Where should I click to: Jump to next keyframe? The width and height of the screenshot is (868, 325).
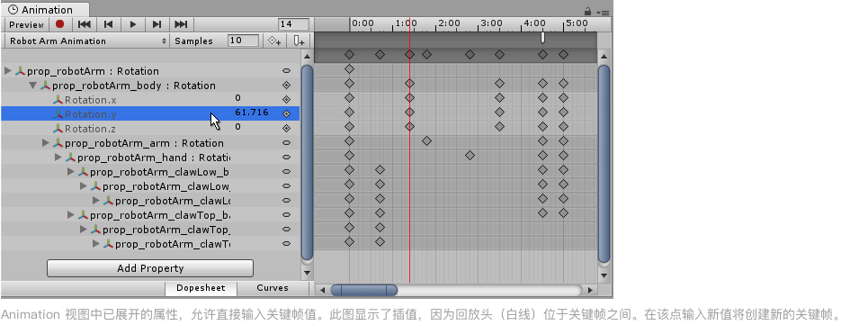tap(157, 24)
